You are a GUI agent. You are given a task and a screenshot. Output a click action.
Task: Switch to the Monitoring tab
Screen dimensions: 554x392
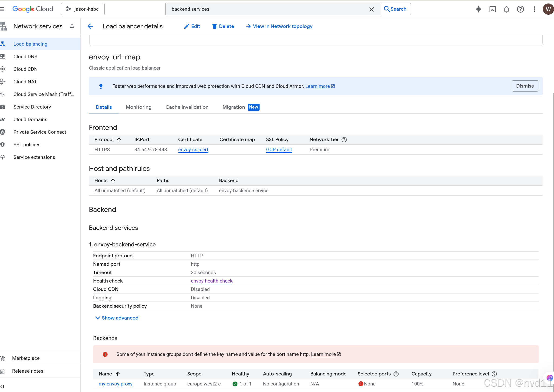pos(138,107)
